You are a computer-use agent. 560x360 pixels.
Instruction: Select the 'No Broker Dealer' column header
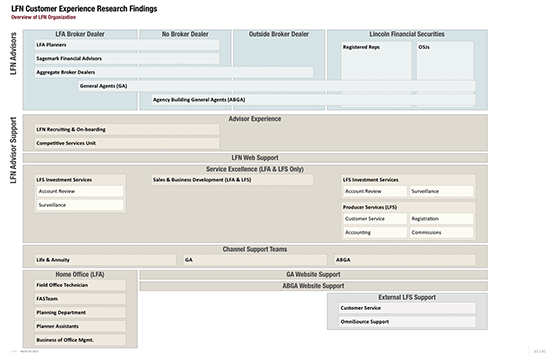(x=185, y=34)
